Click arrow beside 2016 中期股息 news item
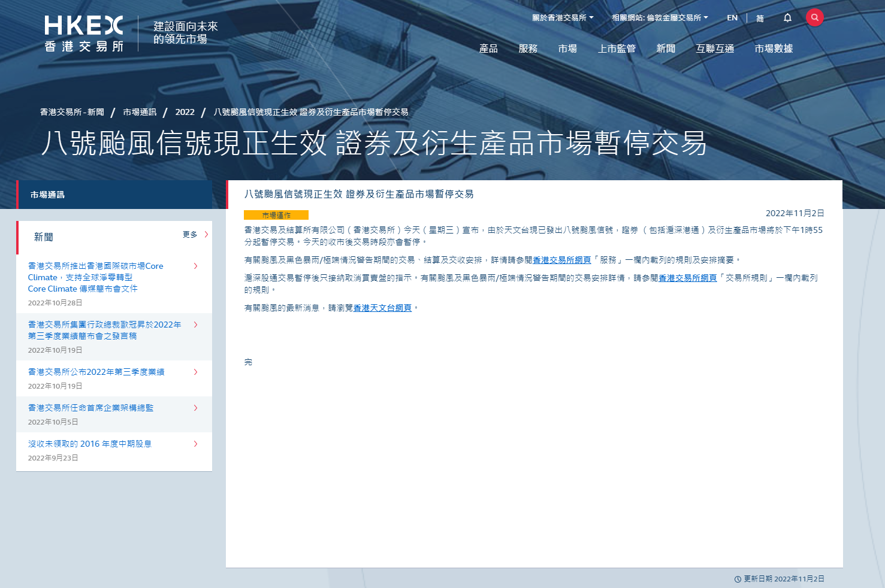Image resolution: width=885 pixels, height=588 pixels. coord(196,444)
